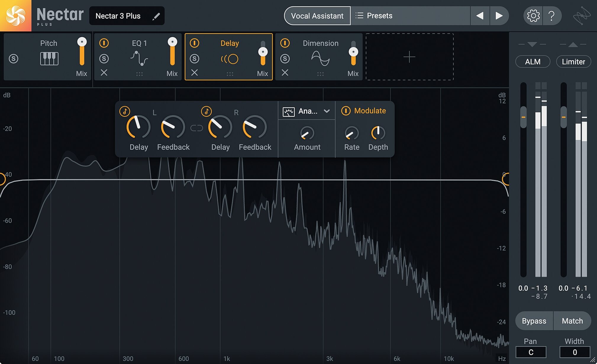Remove the EQ 1 module
Screen dimensions: 597x364
click(x=104, y=72)
